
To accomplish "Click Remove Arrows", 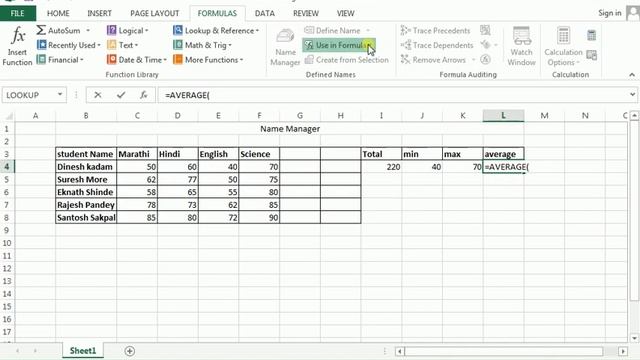I will [433, 60].
